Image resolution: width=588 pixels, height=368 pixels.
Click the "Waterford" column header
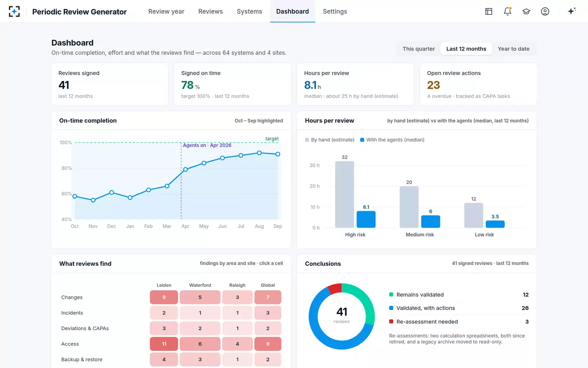coord(200,285)
